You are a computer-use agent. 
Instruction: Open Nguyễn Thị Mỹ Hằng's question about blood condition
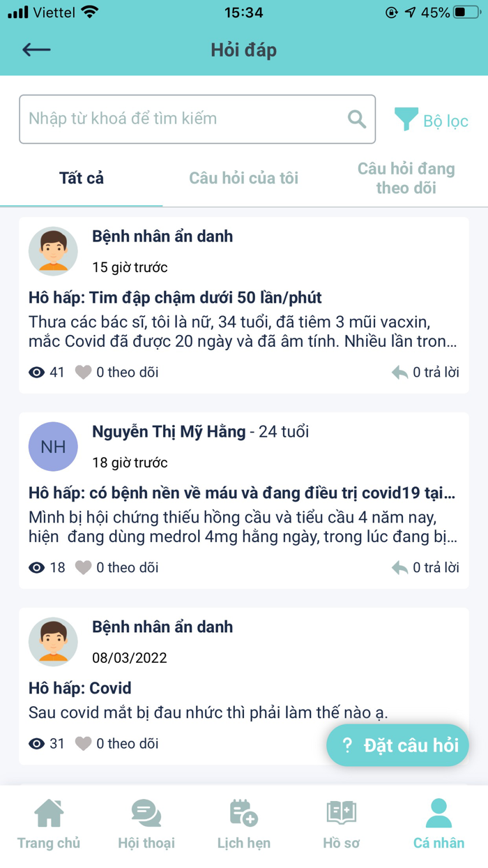coord(244,493)
